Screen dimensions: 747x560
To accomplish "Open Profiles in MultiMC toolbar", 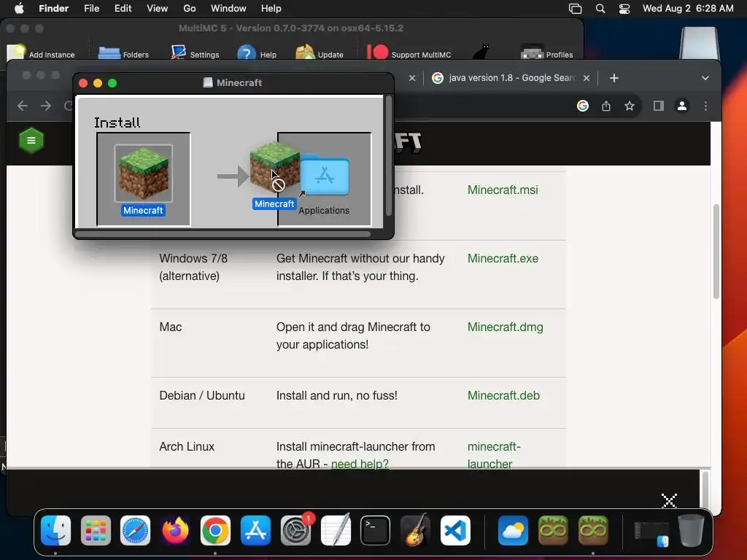I will click(547, 52).
